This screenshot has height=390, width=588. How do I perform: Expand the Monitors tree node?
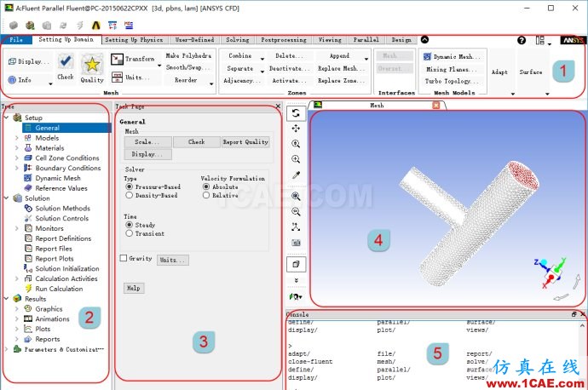16,228
